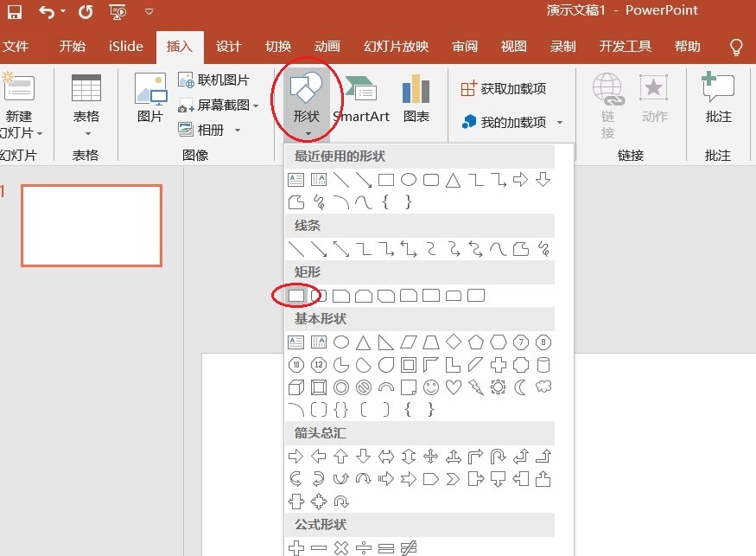Open the 表格 insert dropdown
756x556 pixels.
tap(86, 105)
